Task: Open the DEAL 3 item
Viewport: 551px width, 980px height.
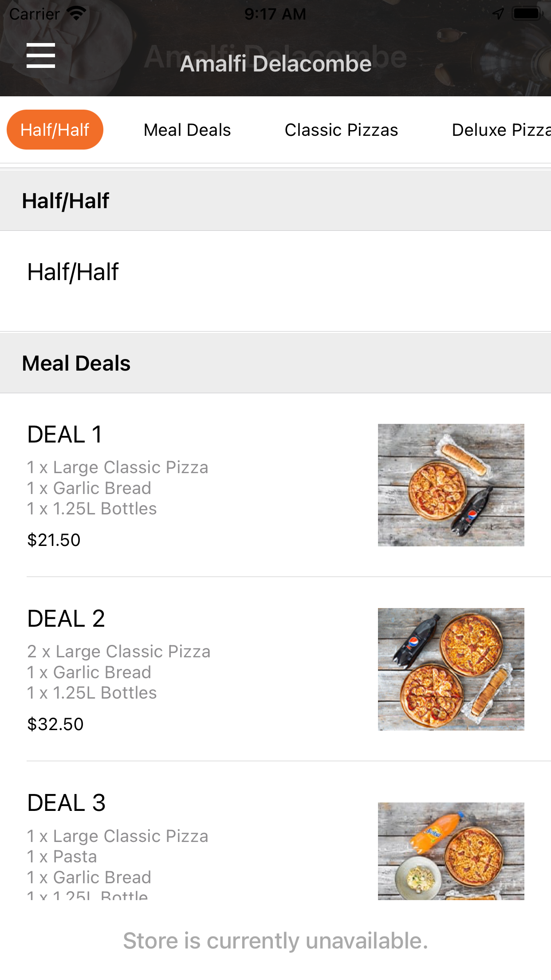Action: tap(275, 831)
